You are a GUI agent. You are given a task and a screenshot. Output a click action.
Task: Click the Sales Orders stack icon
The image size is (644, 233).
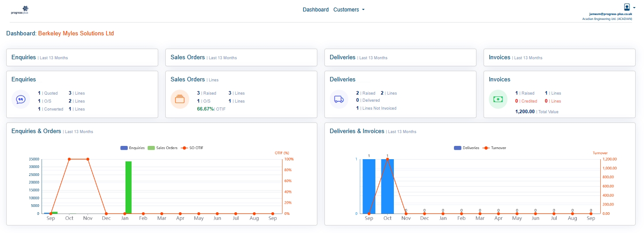tap(179, 99)
